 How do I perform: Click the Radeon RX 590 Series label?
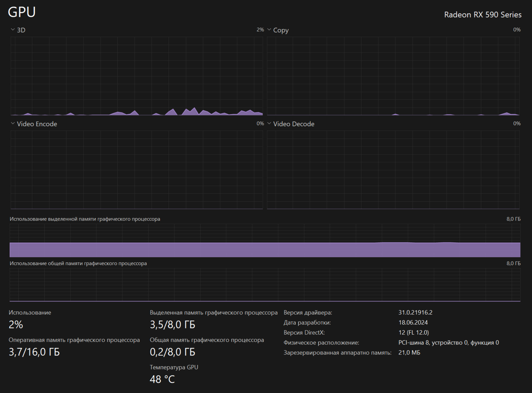pos(482,15)
